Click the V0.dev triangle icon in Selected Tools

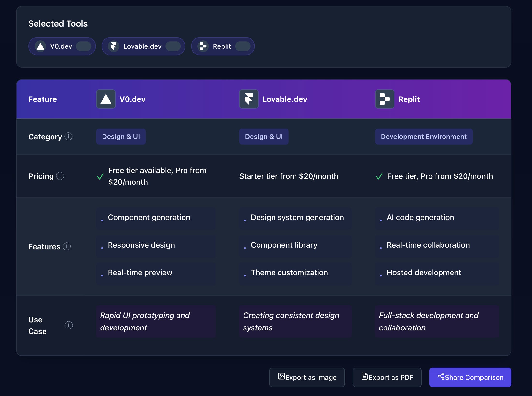click(x=40, y=46)
